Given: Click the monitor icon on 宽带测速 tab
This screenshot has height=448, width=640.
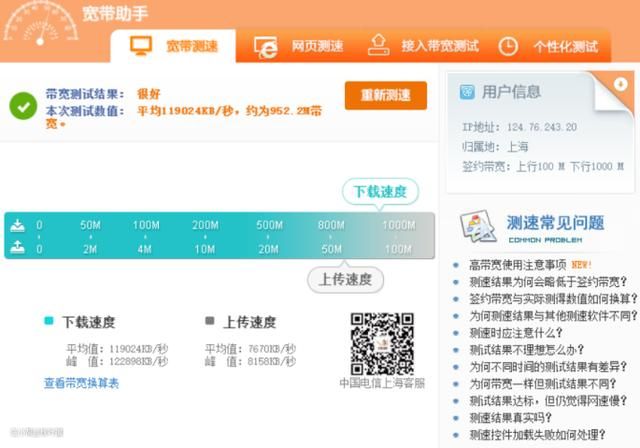Looking at the screenshot, I should point(141,46).
